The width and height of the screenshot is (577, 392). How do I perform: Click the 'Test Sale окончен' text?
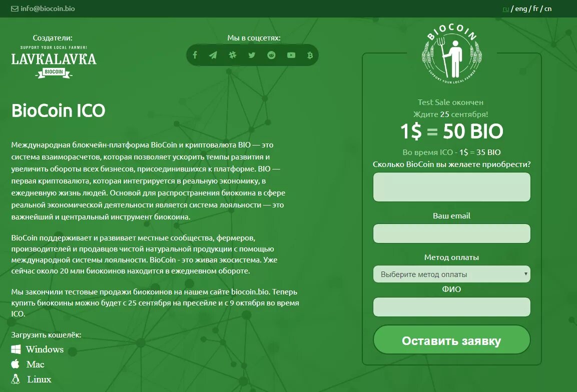(450, 102)
